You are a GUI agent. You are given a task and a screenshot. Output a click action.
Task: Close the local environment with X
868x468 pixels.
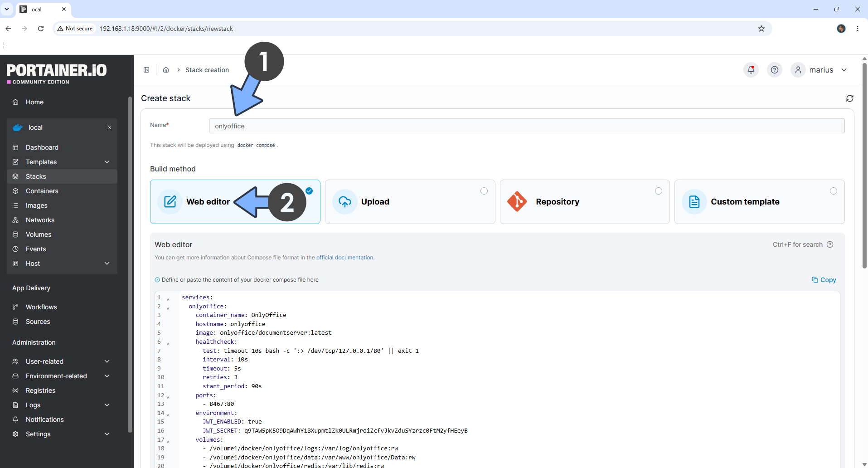(109, 127)
